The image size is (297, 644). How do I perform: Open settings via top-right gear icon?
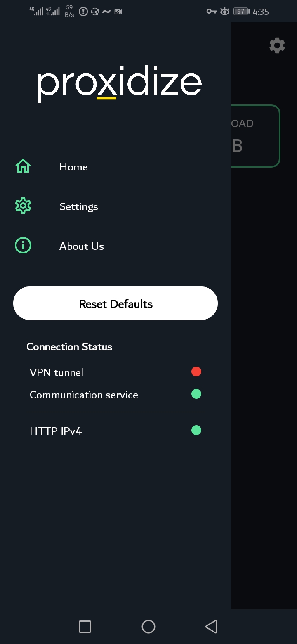pos(277,45)
